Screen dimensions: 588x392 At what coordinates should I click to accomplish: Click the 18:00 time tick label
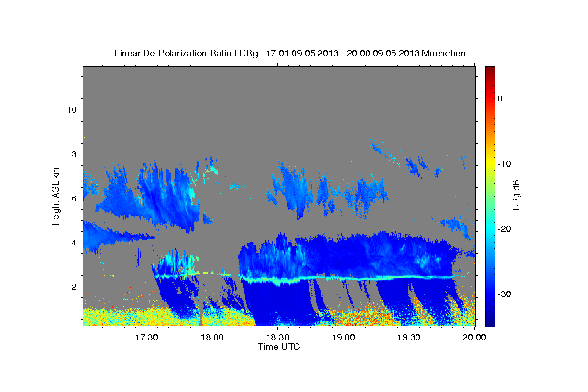point(212,337)
